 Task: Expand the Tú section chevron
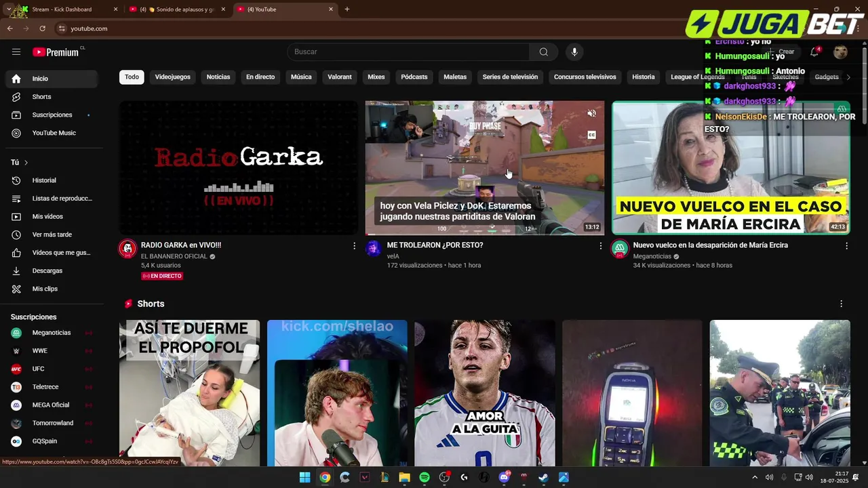26,163
